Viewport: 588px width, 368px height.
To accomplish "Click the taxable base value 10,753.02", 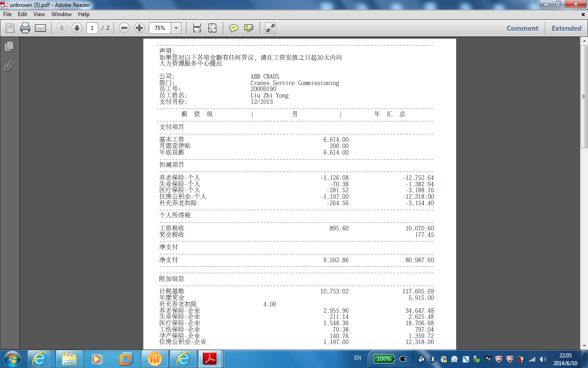I will 334,292.
